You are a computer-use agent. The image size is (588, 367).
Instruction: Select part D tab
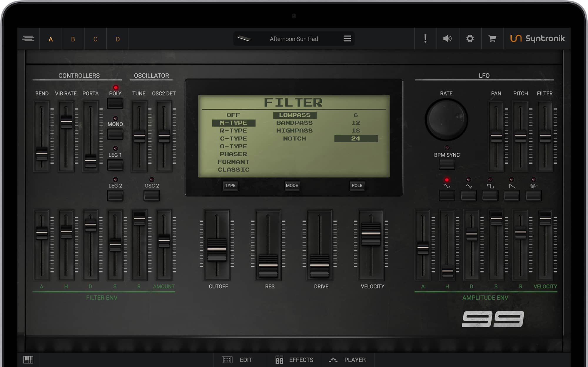(118, 39)
